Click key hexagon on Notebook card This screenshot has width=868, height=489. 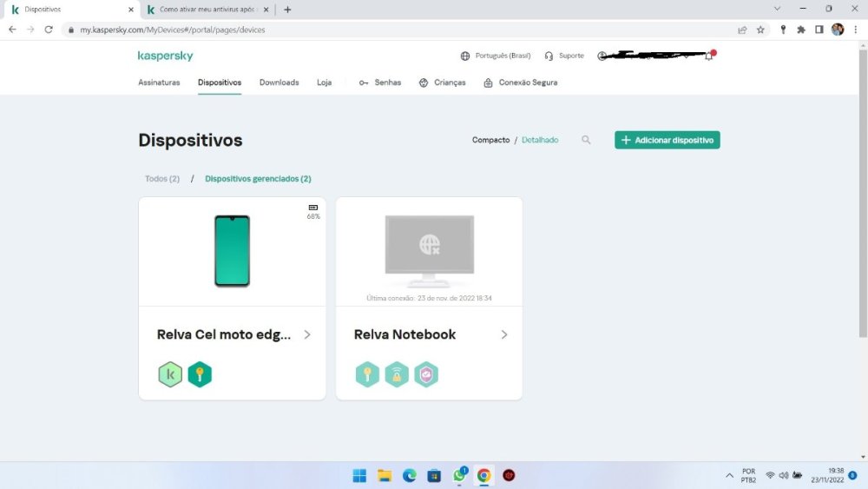pos(367,374)
